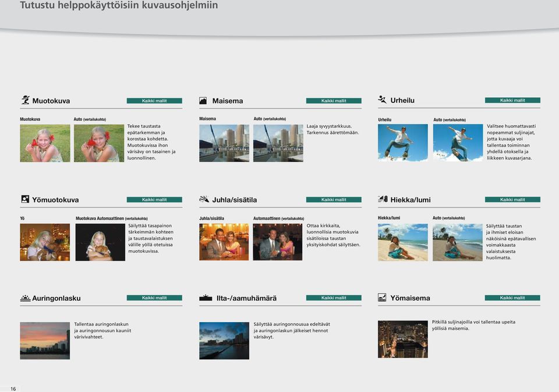Click the Hiekka/lumi beach snow icon
The image size is (559, 392).
(383, 199)
